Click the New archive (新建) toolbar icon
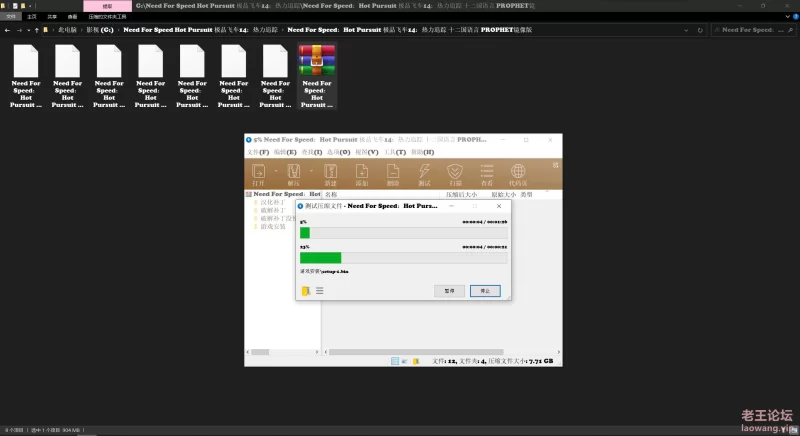 (x=331, y=174)
